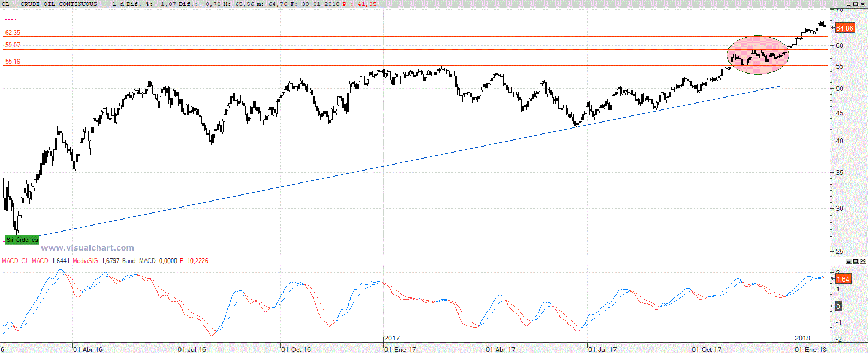Open the www.visualchart.com watermark link
This screenshot has width=868, height=353.
[87, 248]
